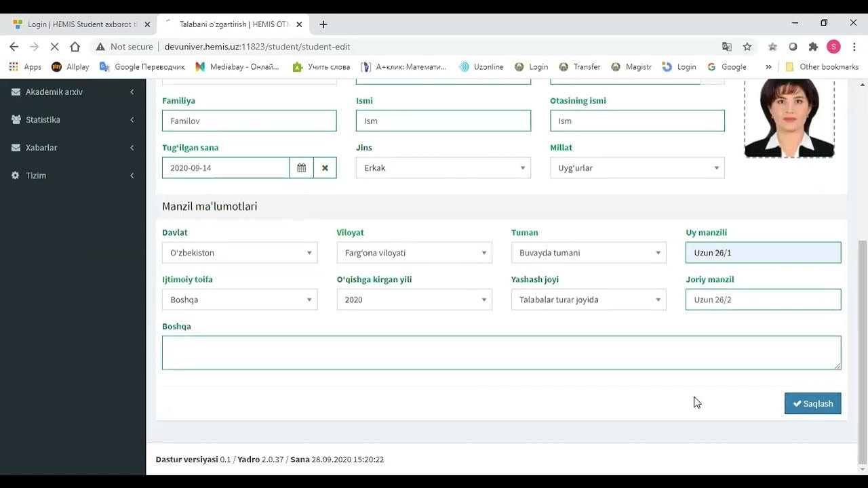868x488 pixels.
Task: Click the Xabarlar envelope icon
Action: click(16, 147)
